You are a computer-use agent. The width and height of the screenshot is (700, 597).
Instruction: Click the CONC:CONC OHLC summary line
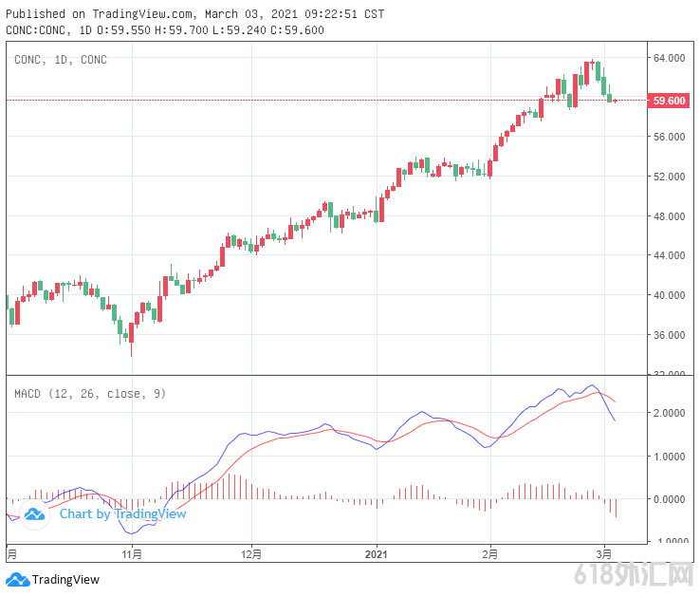click(165, 29)
